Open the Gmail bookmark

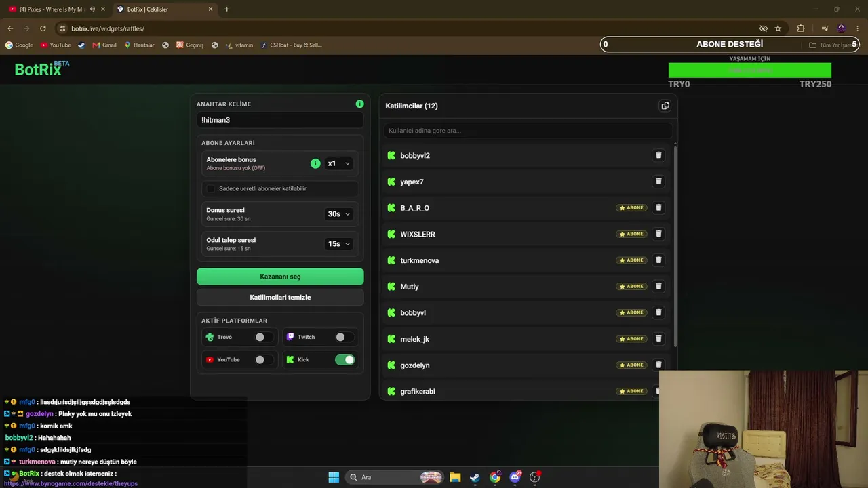tap(104, 45)
